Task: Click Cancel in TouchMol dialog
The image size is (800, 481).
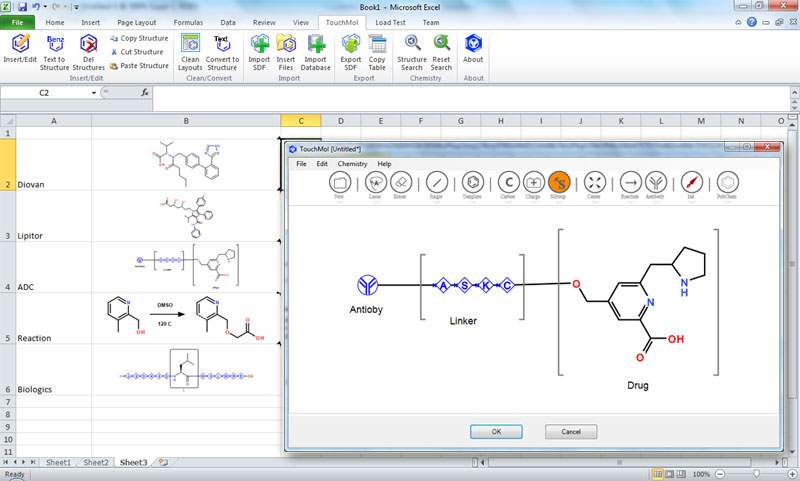Action: pos(571,432)
